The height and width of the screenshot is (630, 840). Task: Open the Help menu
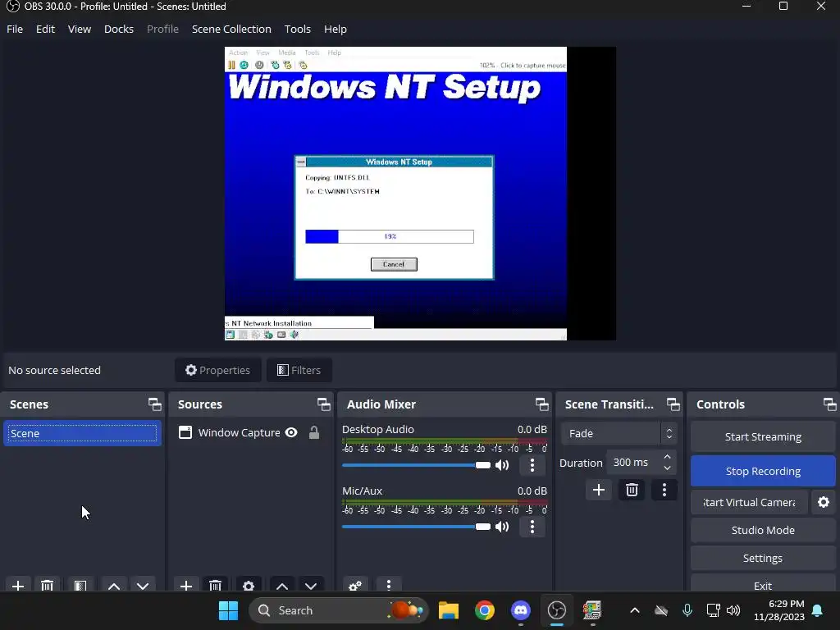tap(336, 29)
